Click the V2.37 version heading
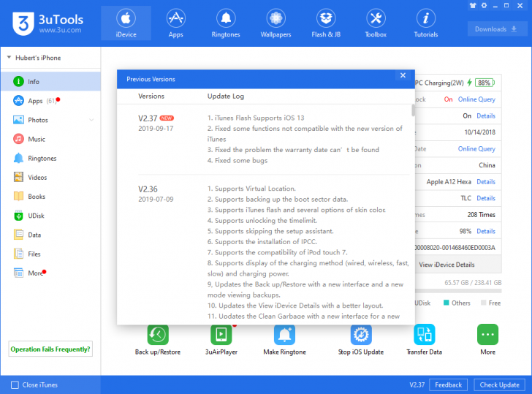This screenshot has height=394, width=532. pyautogui.click(x=148, y=118)
